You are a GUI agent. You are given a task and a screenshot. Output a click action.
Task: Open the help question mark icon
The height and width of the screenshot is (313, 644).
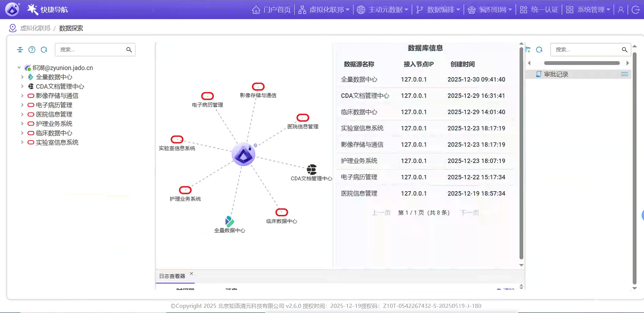(x=32, y=49)
